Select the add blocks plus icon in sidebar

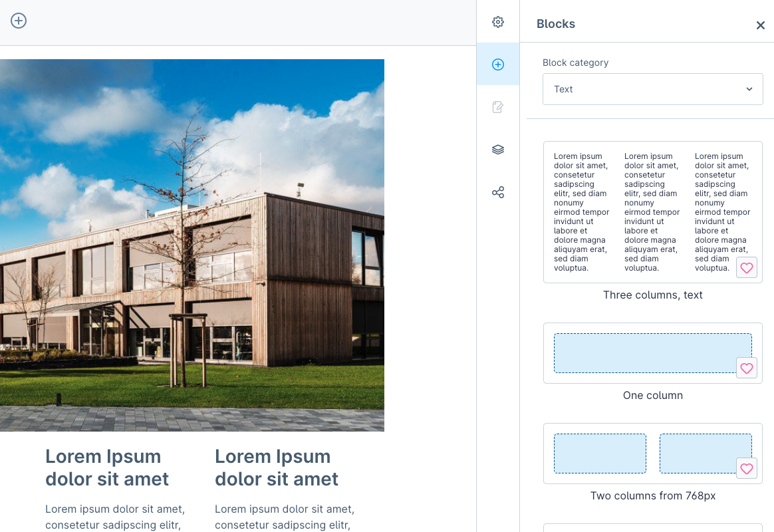[498, 65]
